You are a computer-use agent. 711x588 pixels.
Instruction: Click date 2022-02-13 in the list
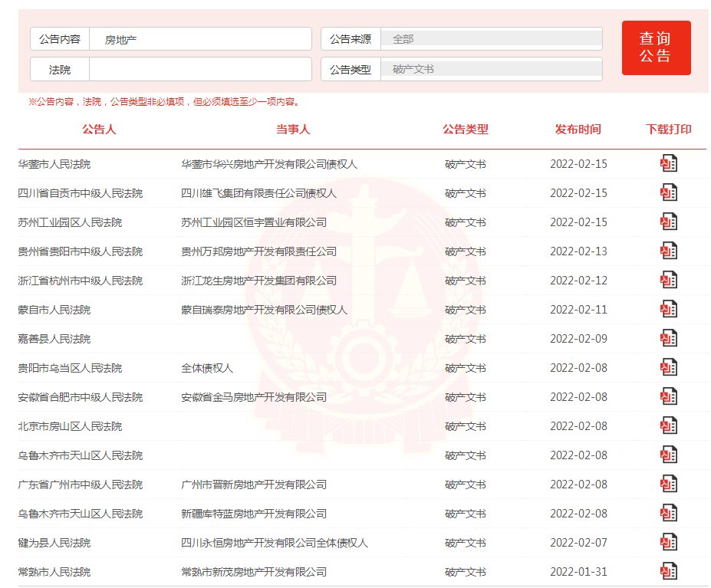pos(578,251)
